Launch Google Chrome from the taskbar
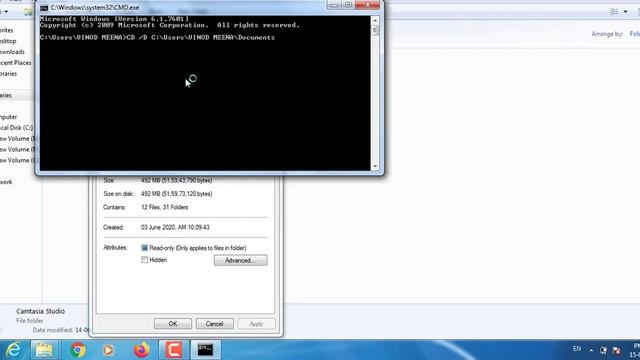The image size is (640, 360). pyautogui.click(x=78, y=350)
